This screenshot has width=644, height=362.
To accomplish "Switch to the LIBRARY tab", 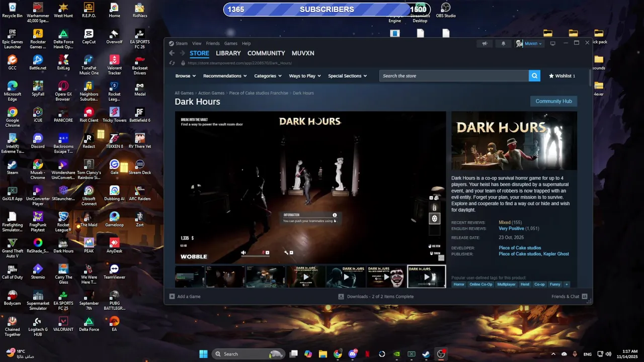I will point(228,53).
